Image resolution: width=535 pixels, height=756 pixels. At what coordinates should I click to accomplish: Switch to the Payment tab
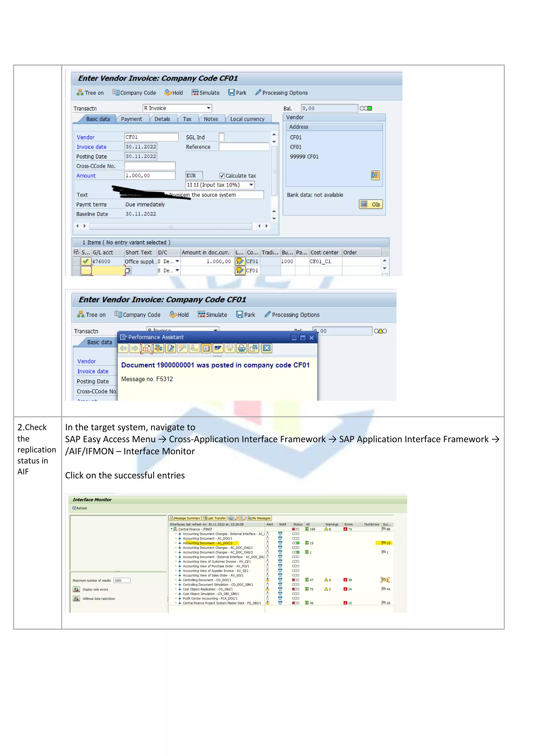[131, 119]
